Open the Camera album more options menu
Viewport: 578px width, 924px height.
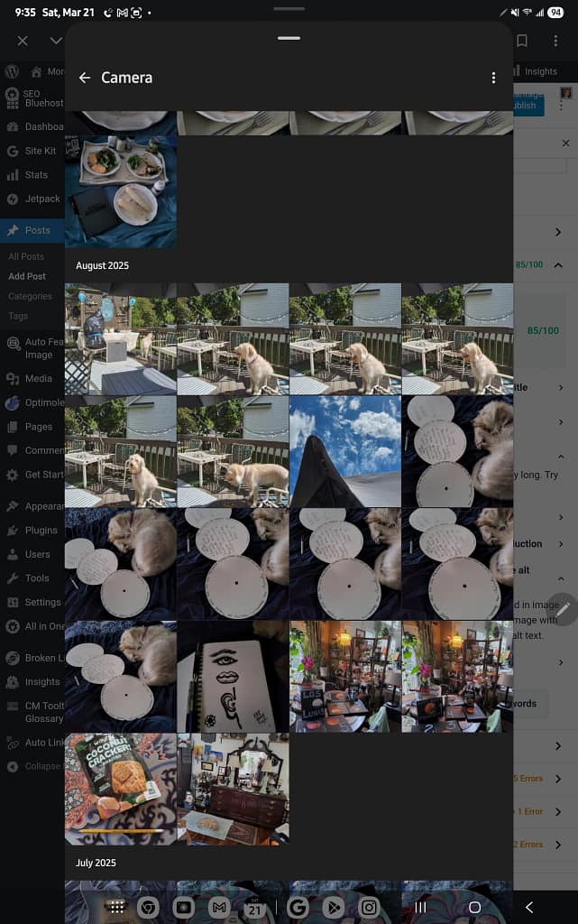(493, 78)
